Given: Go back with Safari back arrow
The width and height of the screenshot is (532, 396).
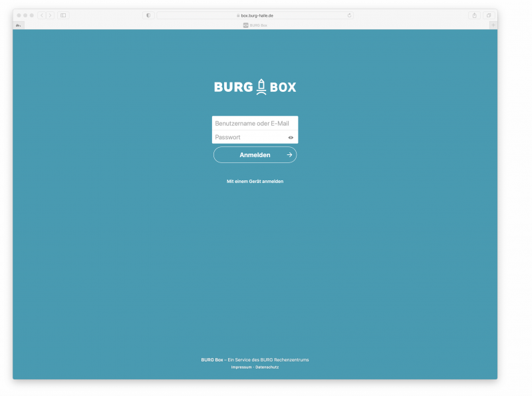Looking at the screenshot, I should point(42,15).
